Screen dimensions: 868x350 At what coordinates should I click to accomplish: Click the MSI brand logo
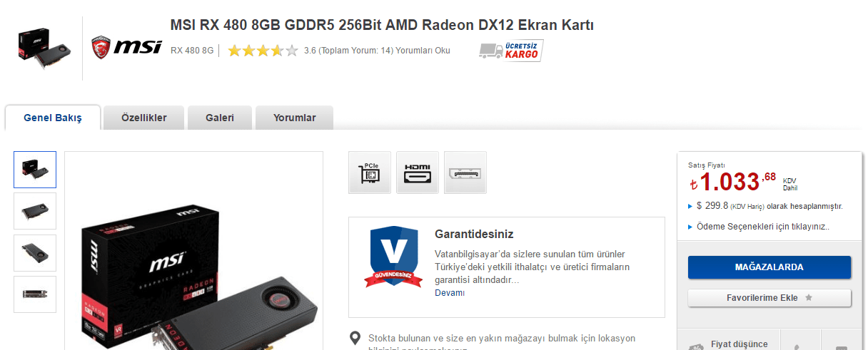[x=127, y=48]
